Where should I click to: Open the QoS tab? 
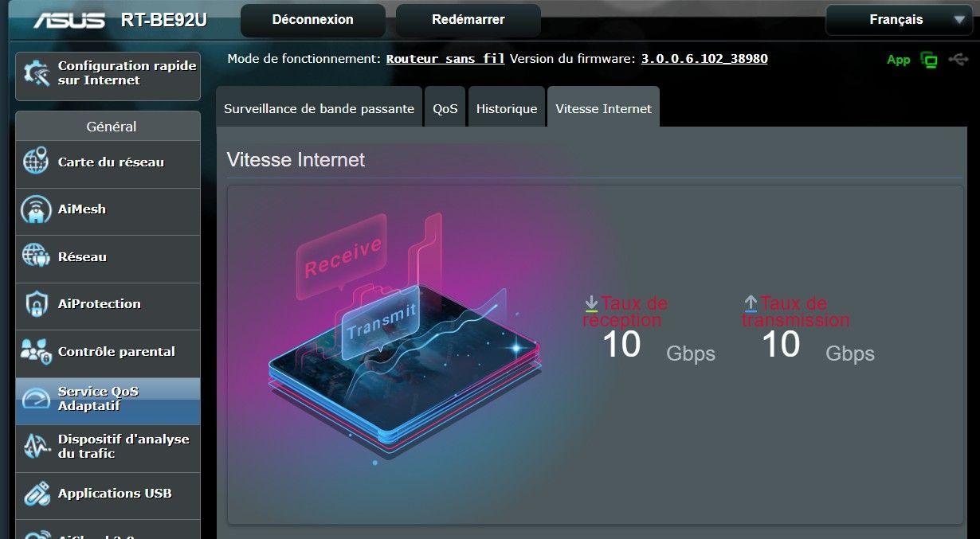click(445, 108)
